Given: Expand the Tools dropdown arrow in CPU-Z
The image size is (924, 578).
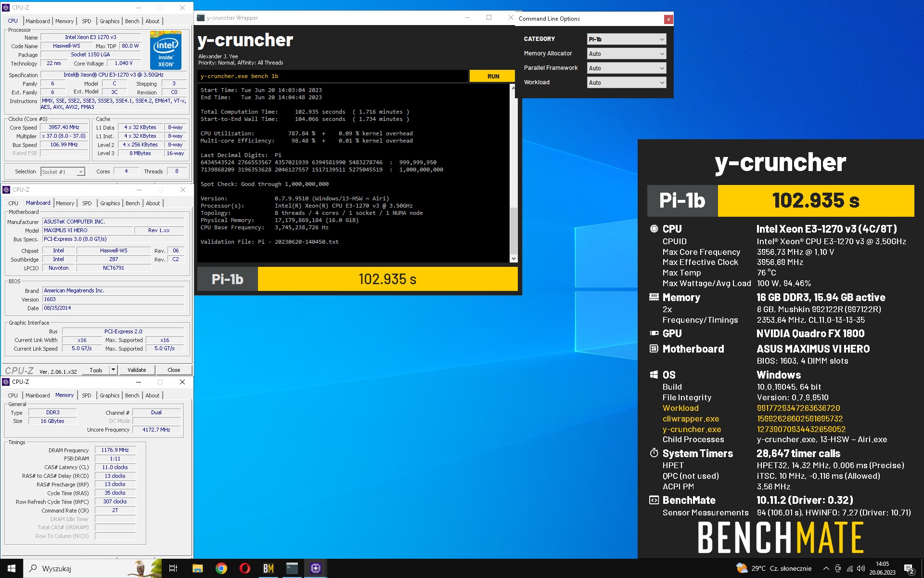Looking at the screenshot, I should pos(113,370).
